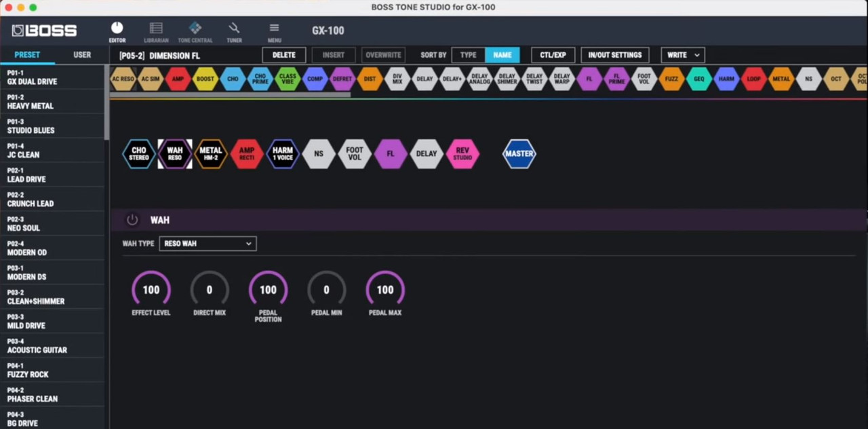Select the CHO STEREO block in chain
868x429 pixels.
pyautogui.click(x=139, y=154)
